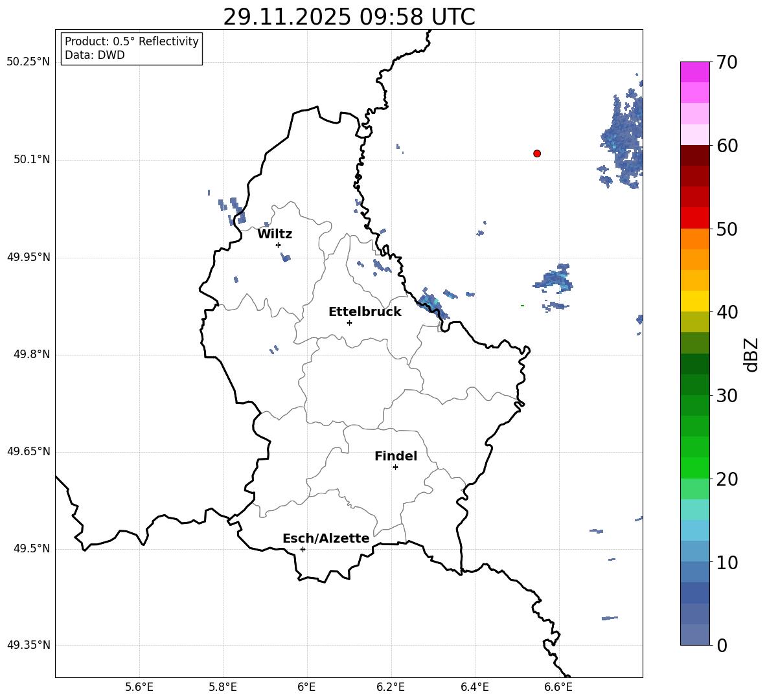The image size is (767, 700).
Task: Click the 6.2°E longitude label
Action: point(391,687)
